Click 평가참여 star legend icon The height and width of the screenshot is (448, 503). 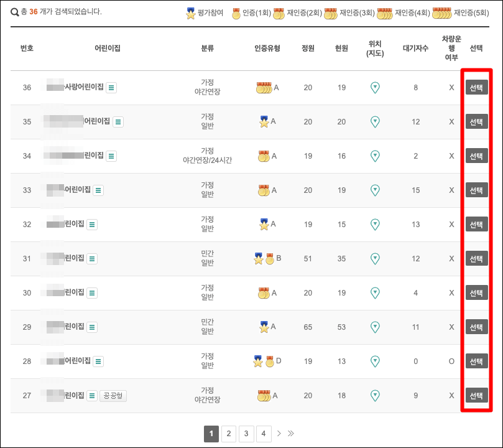[x=190, y=13]
